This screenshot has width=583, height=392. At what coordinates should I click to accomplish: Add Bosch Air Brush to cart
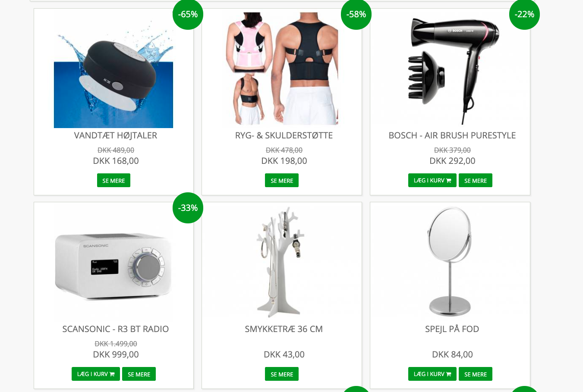[x=432, y=180]
